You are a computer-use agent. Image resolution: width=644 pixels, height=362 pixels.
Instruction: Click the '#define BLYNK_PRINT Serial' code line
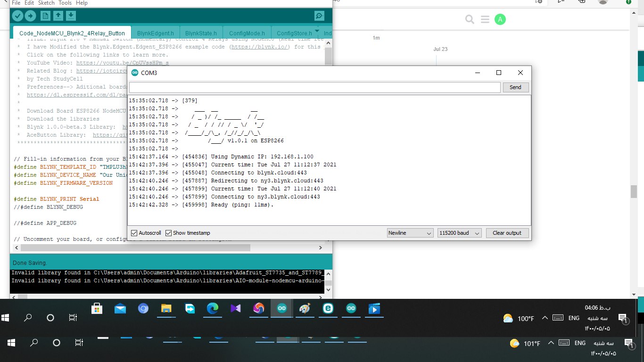(x=57, y=199)
